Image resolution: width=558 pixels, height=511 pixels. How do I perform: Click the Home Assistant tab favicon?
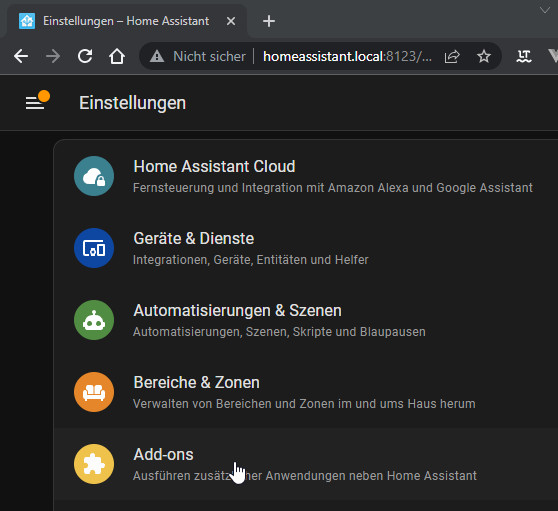[x=27, y=21]
